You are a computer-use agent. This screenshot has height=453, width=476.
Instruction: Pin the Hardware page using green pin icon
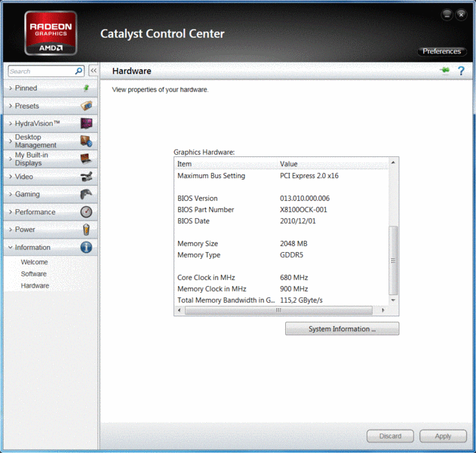(445, 70)
